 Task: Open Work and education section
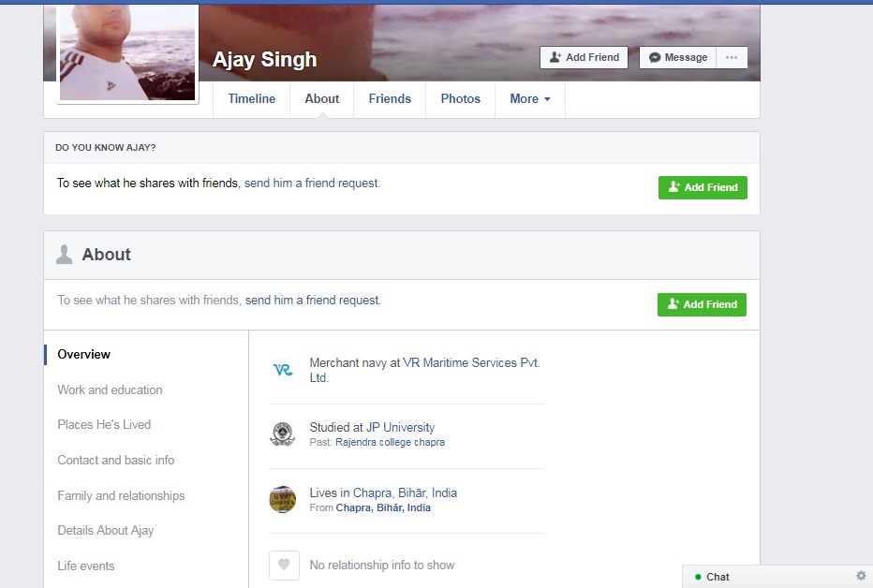click(x=110, y=390)
